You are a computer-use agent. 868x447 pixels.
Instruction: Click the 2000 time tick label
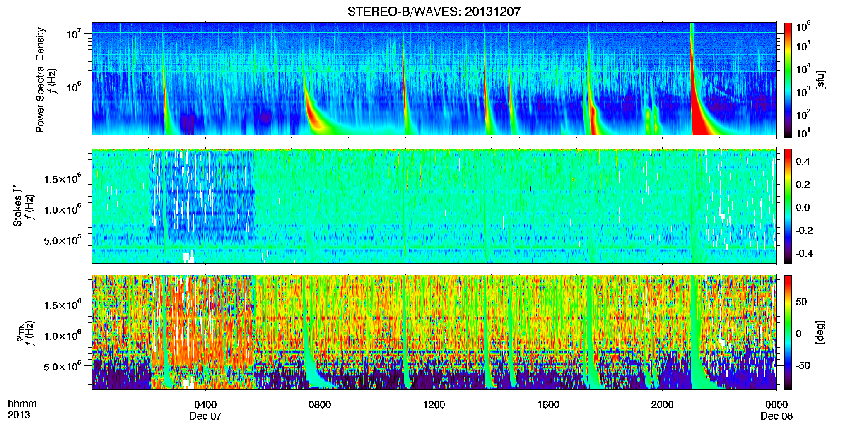[x=662, y=404]
